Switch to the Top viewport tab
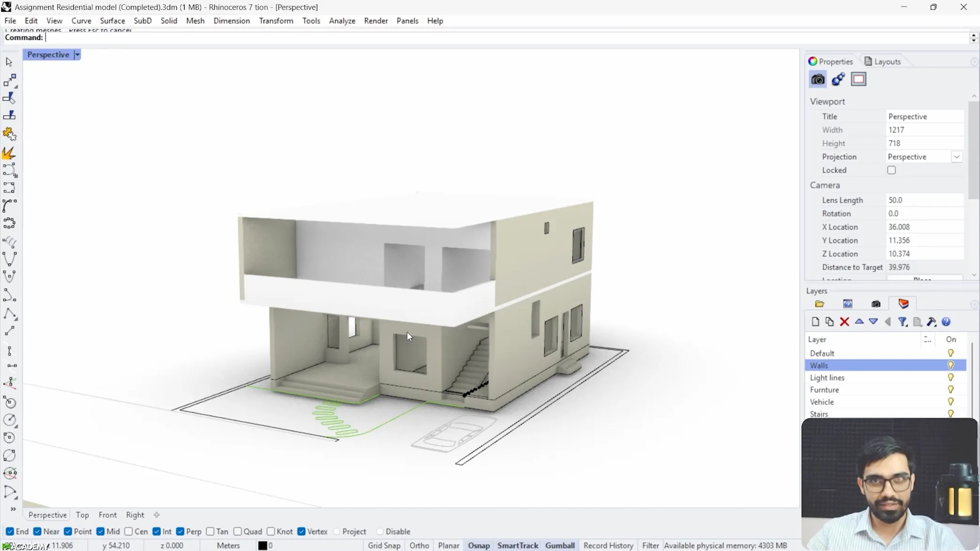The height and width of the screenshot is (551, 980). (x=82, y=515)
